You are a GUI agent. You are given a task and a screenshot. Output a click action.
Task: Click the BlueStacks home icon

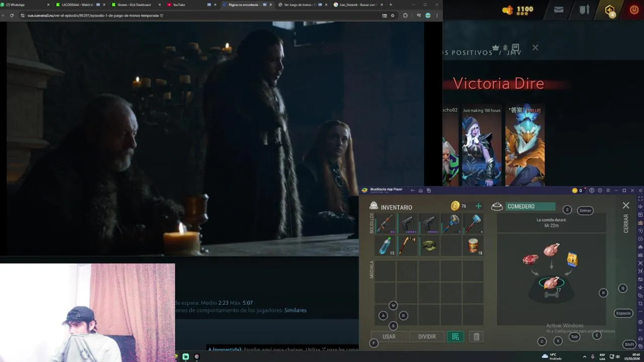pos(421,191)
